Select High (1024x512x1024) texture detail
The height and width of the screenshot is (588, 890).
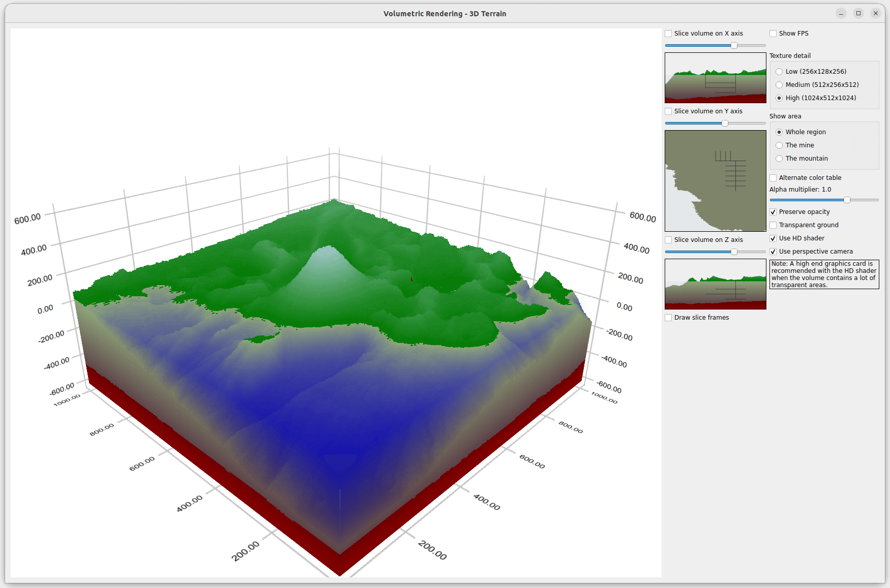click(x=779, y=98)
